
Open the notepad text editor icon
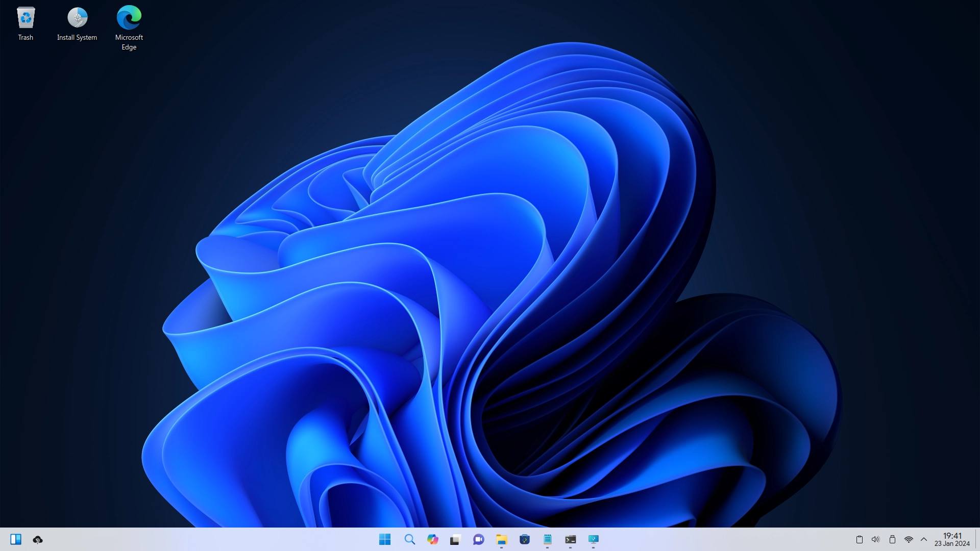click(x=548, y=539)
